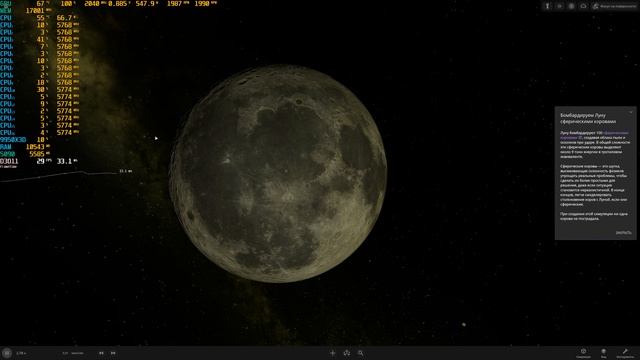Follow the "сферическими коровами" link
This screenshot has height=360, width=640.
pyautogui.click(x=595, y=135)
